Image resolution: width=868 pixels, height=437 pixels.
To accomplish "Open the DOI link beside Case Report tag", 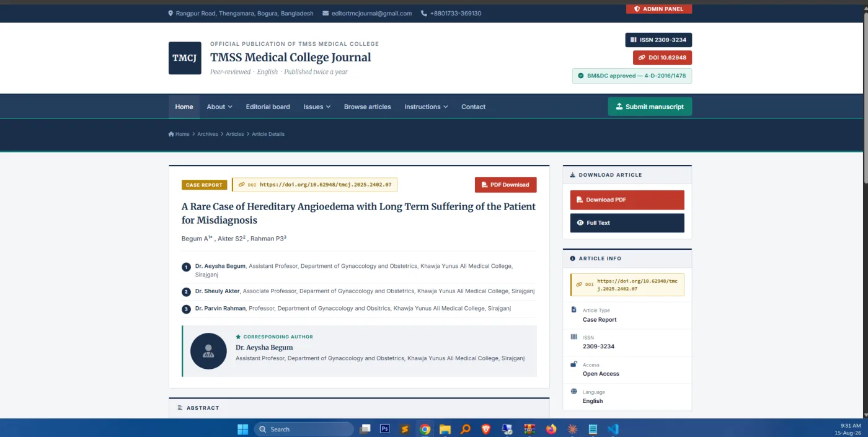I will [x=315, y=185].
